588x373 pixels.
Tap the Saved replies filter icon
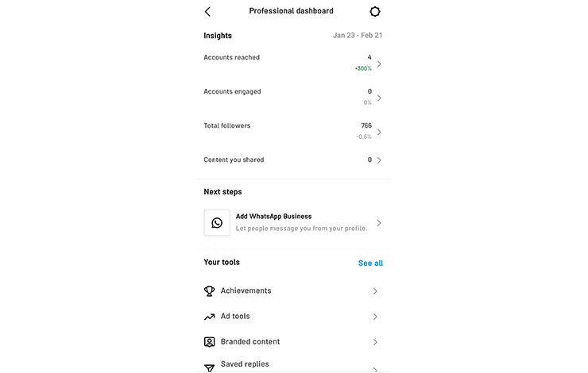tap(210, 367)
